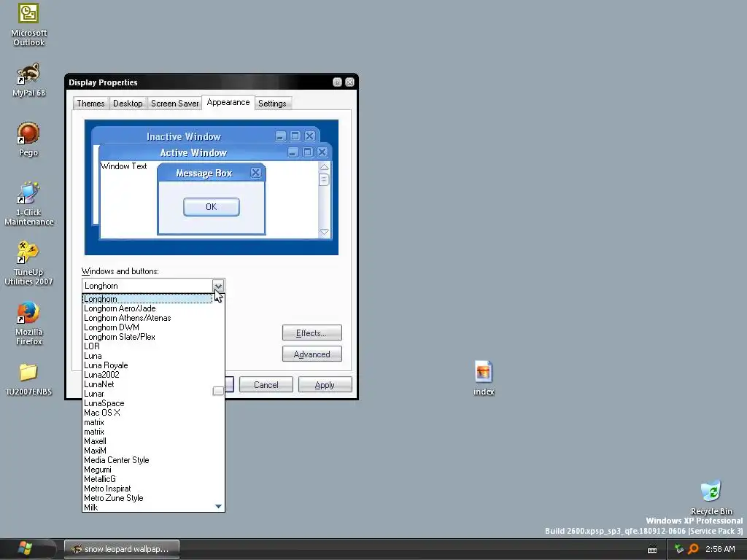Click the Cancel button

tap(266, 385)
